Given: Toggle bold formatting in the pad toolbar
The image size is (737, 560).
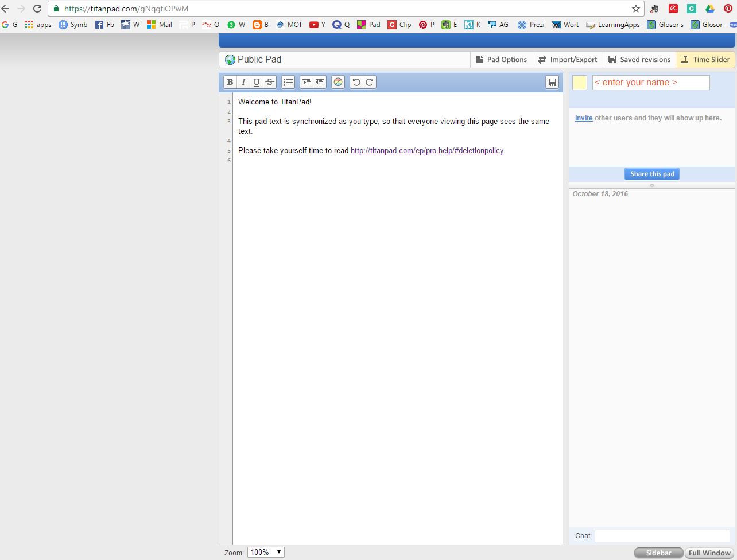Looking at the screenshot, I should (230, 82).
